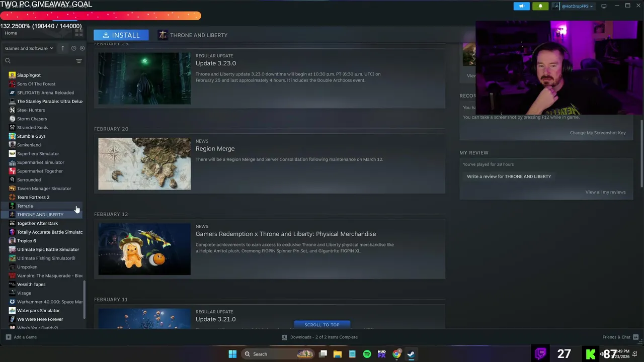Click the Totally Accurate Battle Simulator icon
Viewport: 644px width, 362px height.
pyautogui.click(x=12, y=232)
